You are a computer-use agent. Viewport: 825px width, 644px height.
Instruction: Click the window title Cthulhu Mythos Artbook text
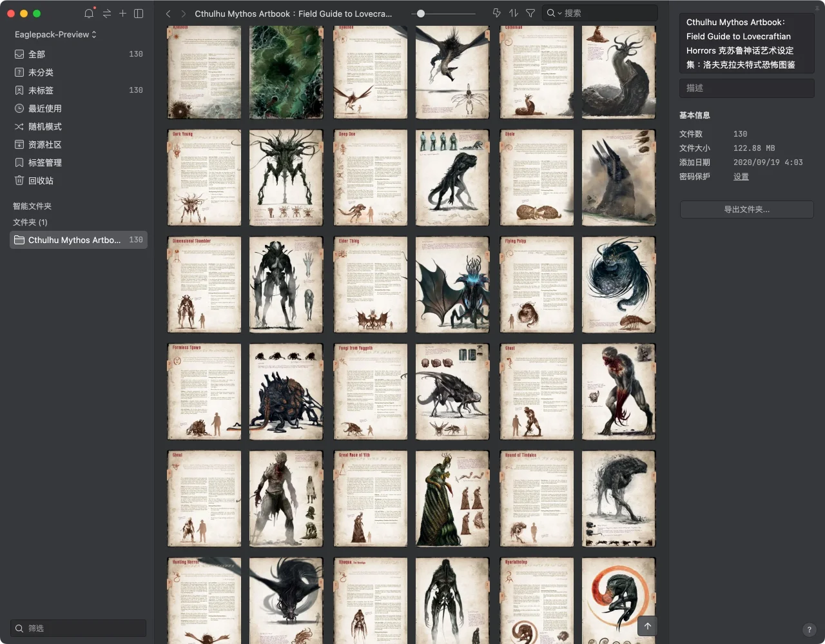(x=293, y=14)
